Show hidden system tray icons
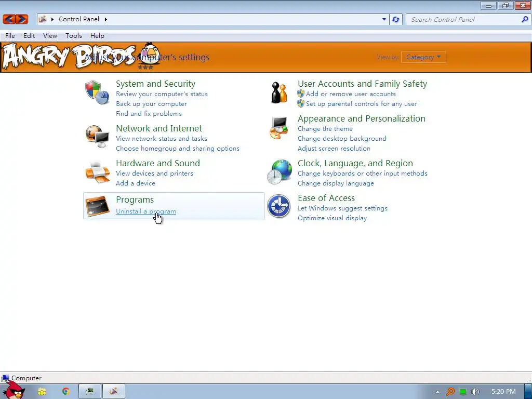Screen dimensions: 532x399 click(437, 392)
